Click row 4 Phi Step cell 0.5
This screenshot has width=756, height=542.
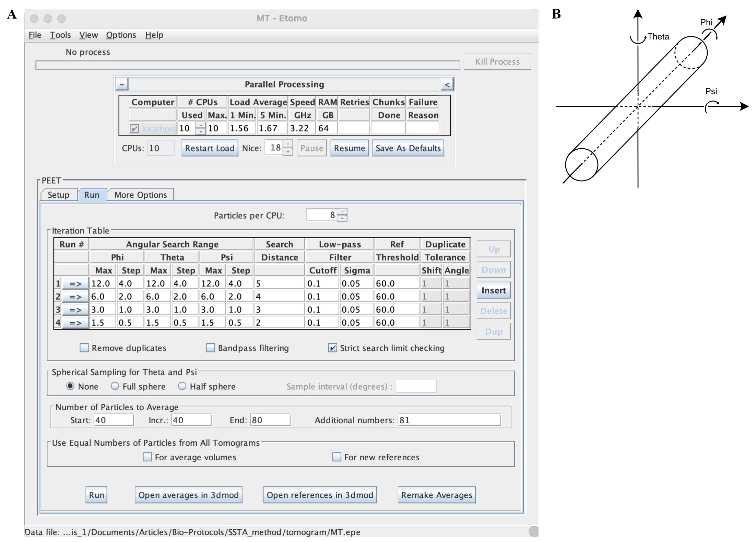pos(130,323)
